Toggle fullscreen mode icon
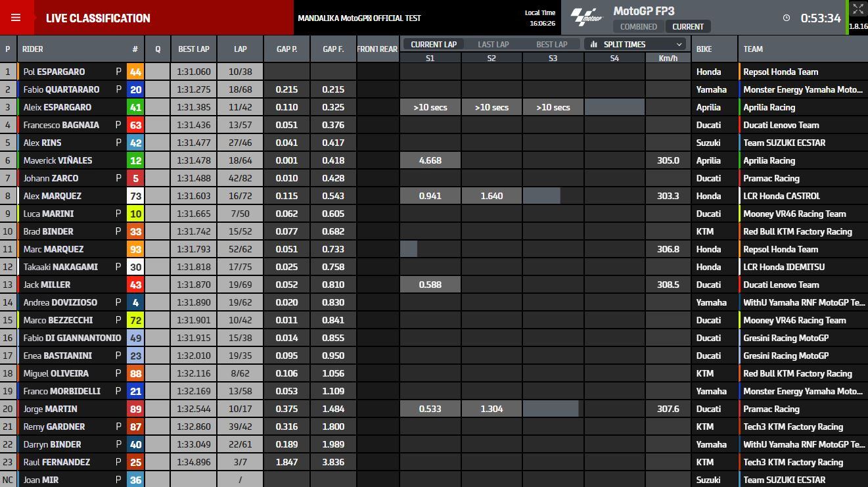Screen dimensions: 868x487 click(857, 9)
